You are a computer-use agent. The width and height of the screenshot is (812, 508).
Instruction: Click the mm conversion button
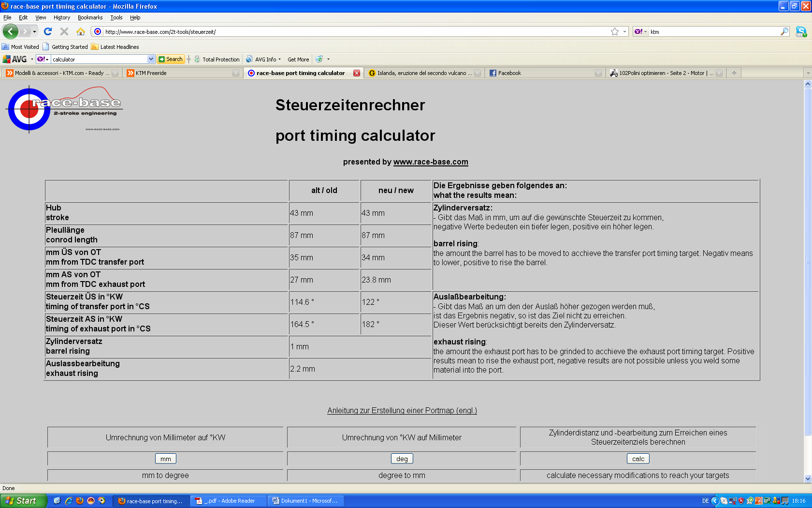(x=165, y=459)
